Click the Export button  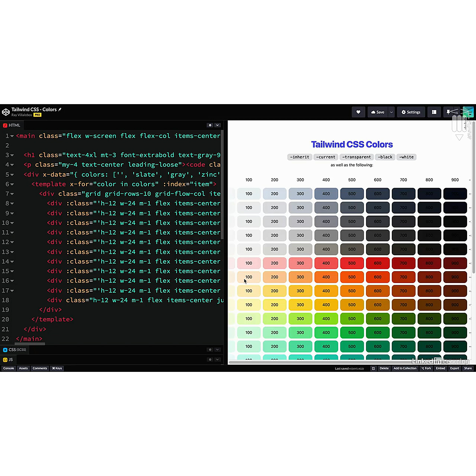pos(455,369)
